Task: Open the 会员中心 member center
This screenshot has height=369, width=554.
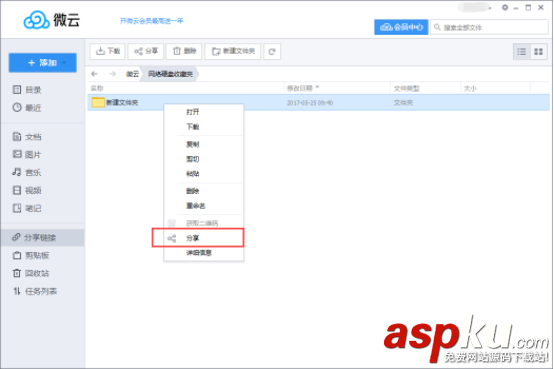Action: (x=401, y=27)
